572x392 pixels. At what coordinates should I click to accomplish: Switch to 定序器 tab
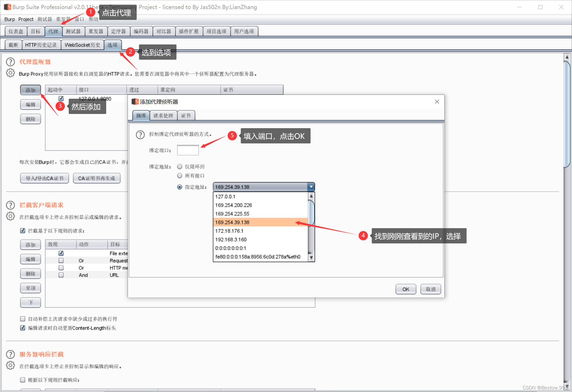pos(119,31)
